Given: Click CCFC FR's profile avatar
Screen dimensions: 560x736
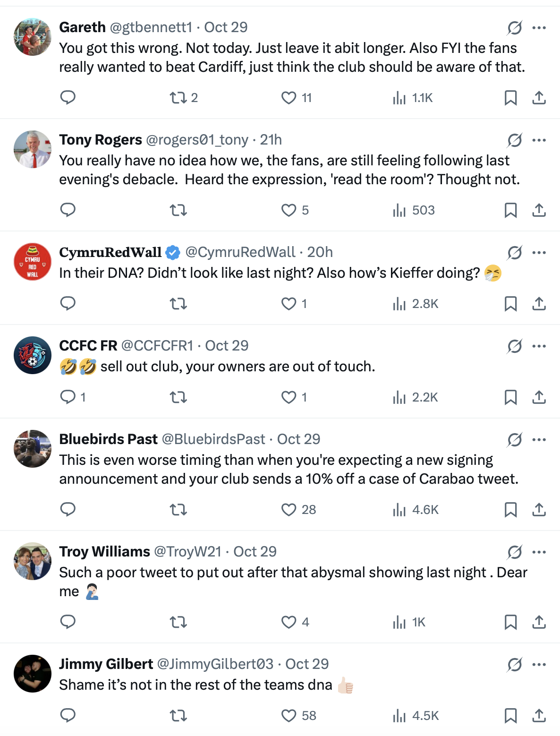Looking at the screenshot, I should coord(33,355).
